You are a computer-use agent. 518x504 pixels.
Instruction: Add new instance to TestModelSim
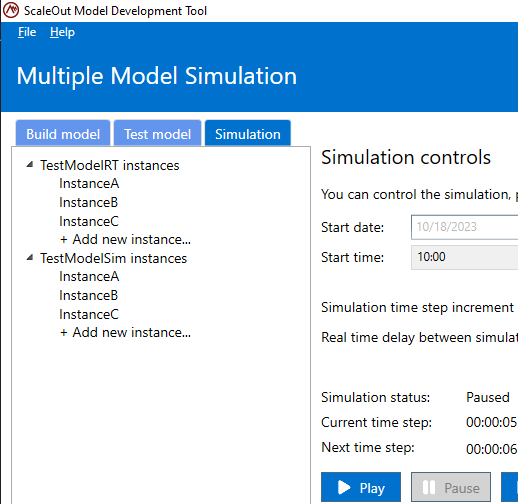point(125,333)
